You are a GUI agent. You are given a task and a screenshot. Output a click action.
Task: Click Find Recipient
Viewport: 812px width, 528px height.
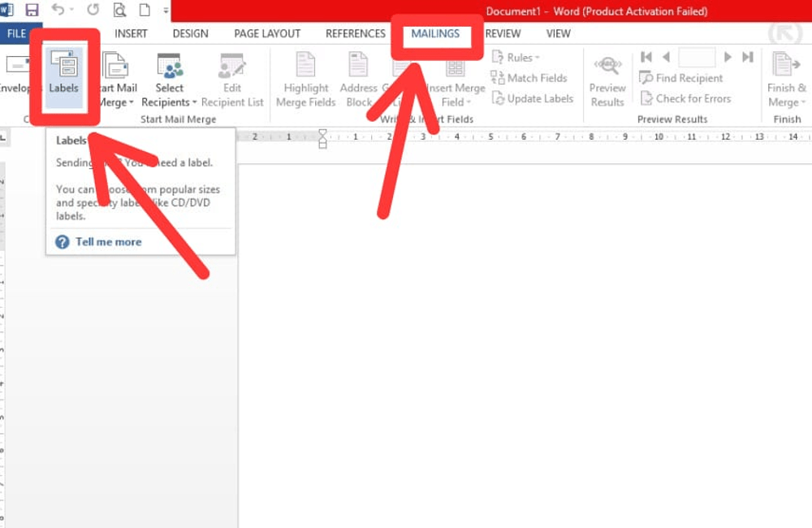pyautogui.click(x=686, y=78)
